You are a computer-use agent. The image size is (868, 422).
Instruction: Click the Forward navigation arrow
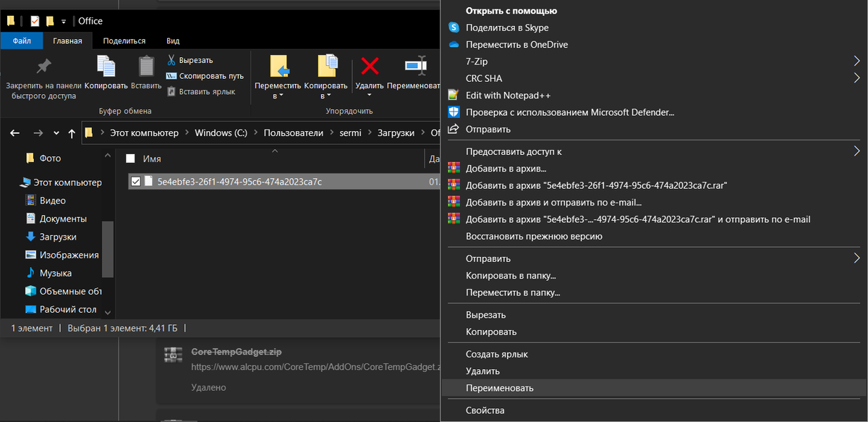coord(38,133)
